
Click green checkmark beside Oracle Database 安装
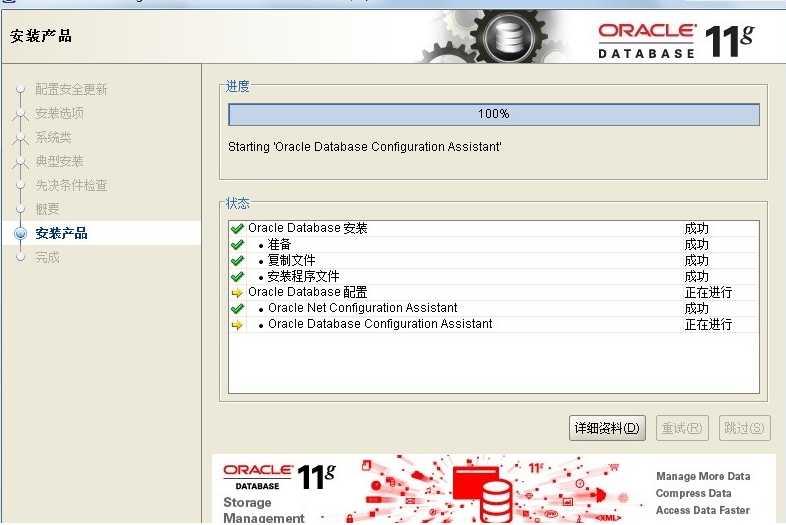tap(237, 229)
